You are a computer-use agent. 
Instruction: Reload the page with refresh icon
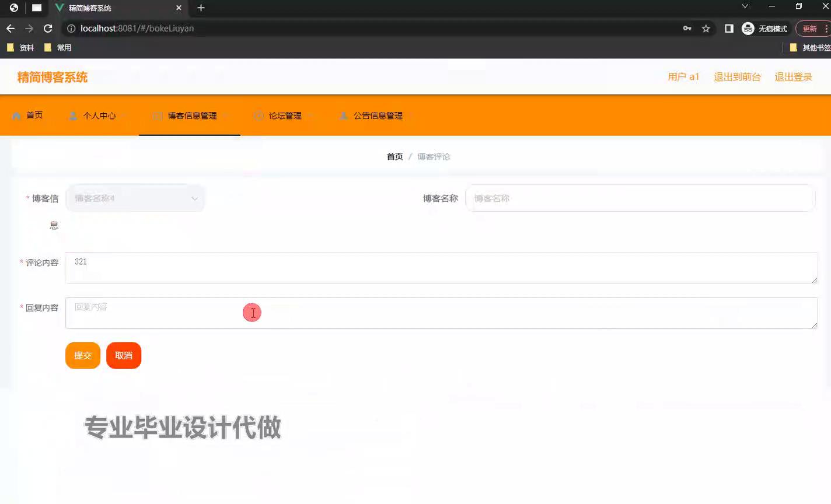coord(48,29)
